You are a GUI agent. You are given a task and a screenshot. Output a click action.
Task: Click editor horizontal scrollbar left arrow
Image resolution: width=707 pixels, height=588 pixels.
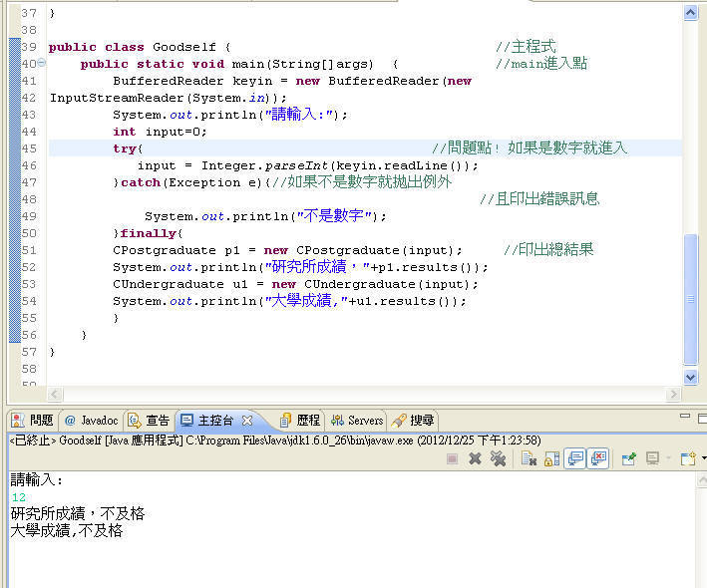point(55,395)
